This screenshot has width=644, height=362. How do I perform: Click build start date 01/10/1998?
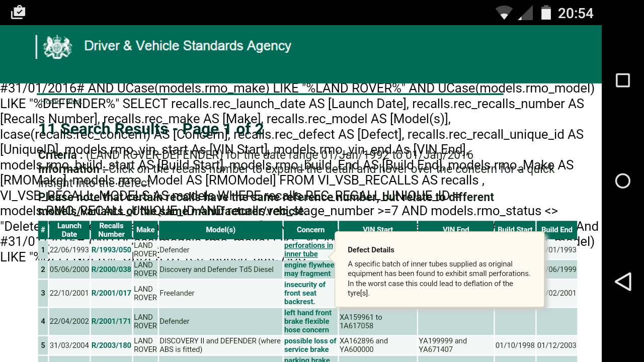tap(515, 345)
